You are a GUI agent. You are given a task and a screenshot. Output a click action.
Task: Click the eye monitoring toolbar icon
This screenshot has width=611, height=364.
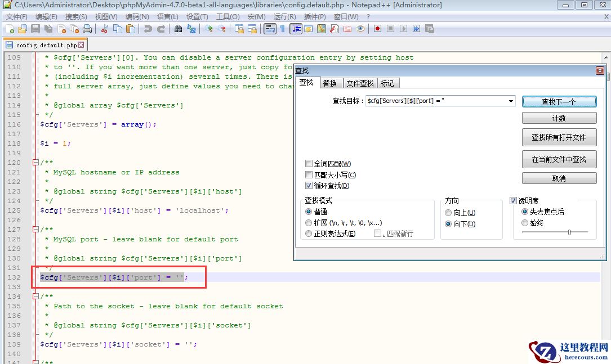click(x=360, y=29)
